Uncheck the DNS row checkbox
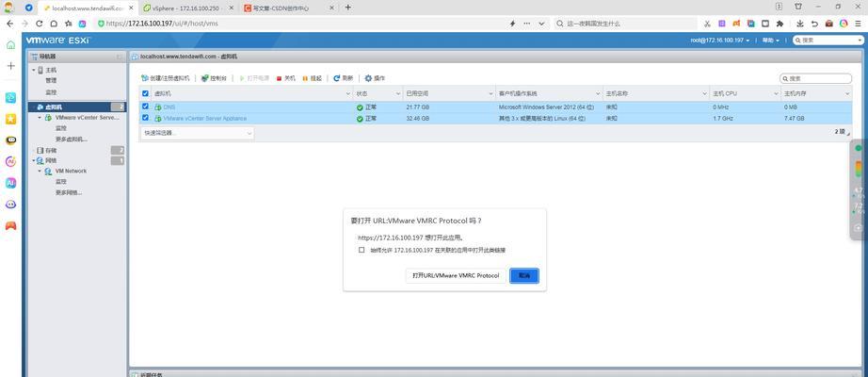 point(146,107)
